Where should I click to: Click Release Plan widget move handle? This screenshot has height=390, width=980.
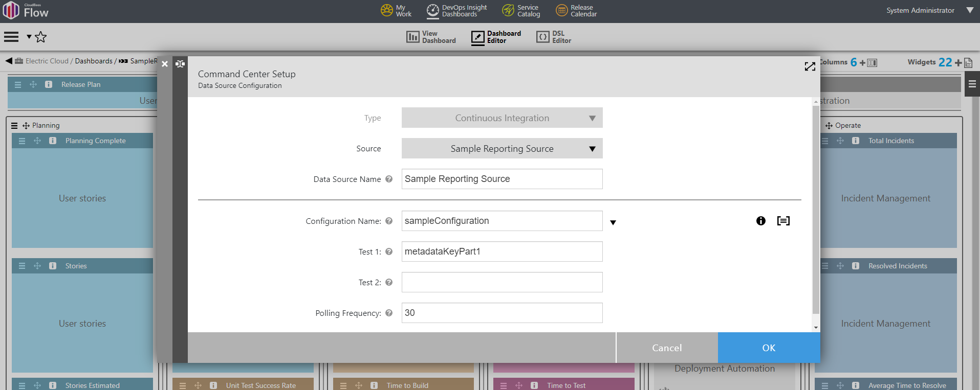[33, 84]
